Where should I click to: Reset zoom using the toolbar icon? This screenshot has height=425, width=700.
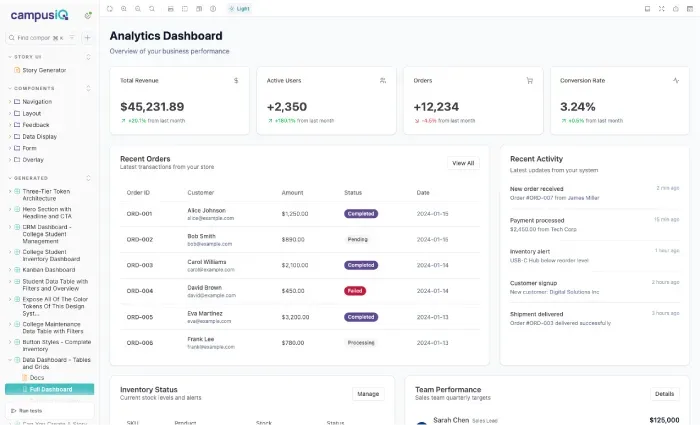[152, 8]
